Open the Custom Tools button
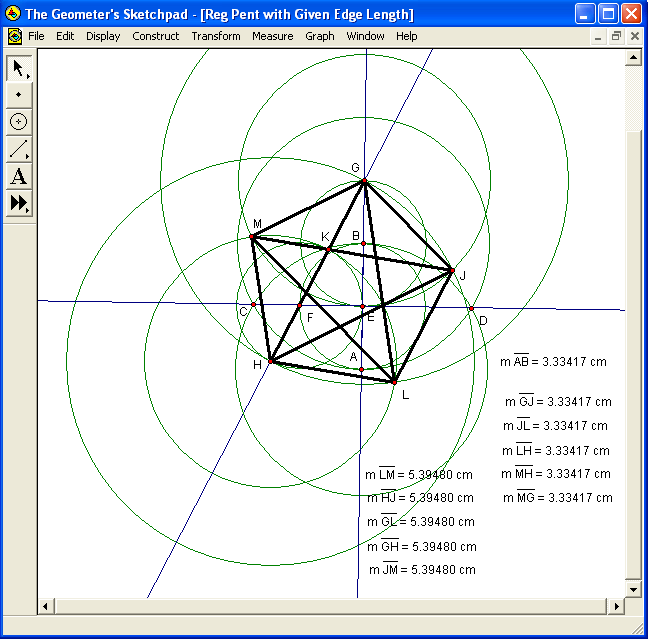 [x=19, y=204]
